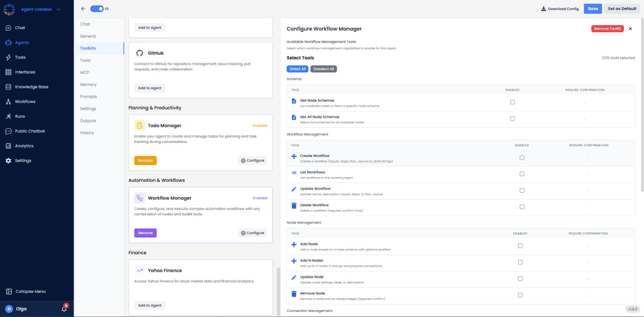Select the Update Node pencil icon

pyautogui.click(x=294, y=277)
